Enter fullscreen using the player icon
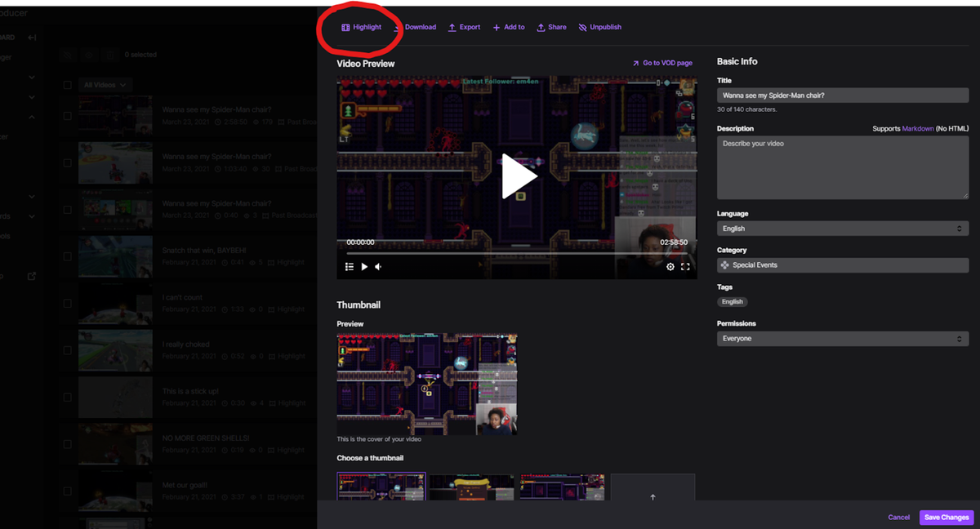This screenshot has height=529, width=980. click(x=686, y=267)
